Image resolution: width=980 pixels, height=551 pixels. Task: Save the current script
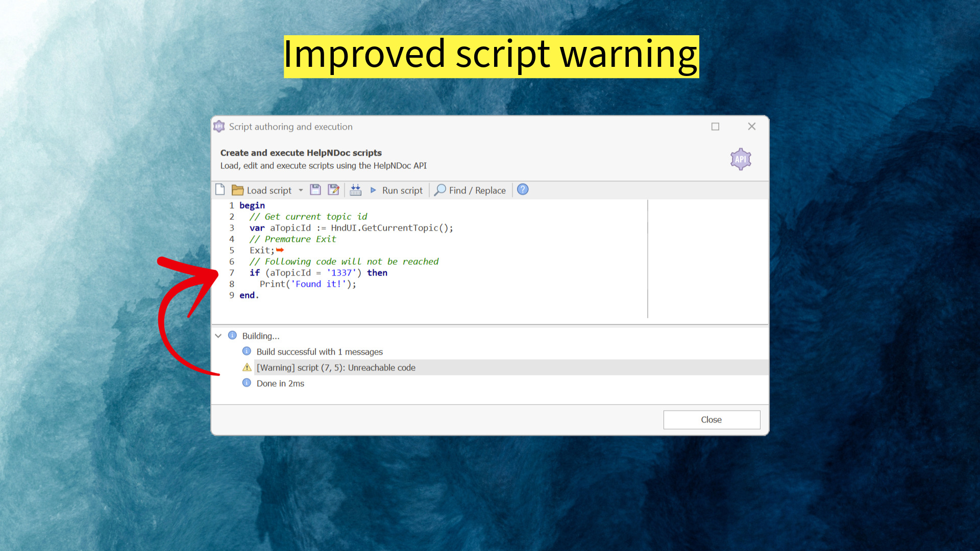point(315,190)
